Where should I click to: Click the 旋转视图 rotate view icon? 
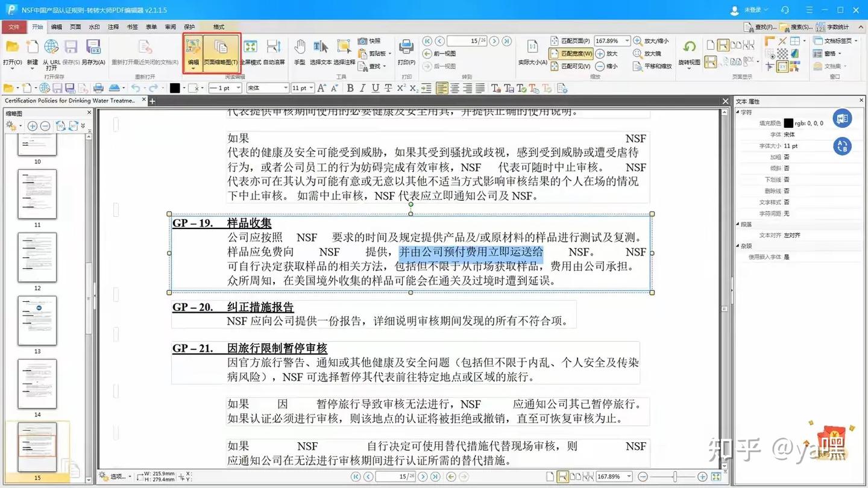[x=689, y=47]
